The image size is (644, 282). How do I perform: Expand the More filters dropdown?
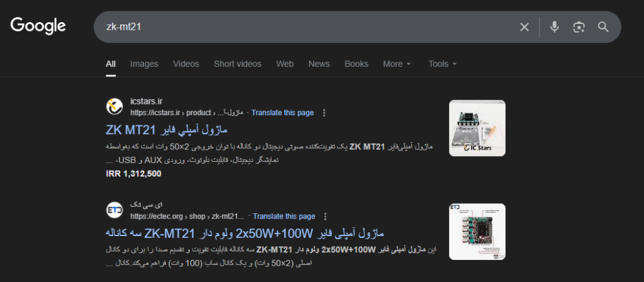pos(397,64)
